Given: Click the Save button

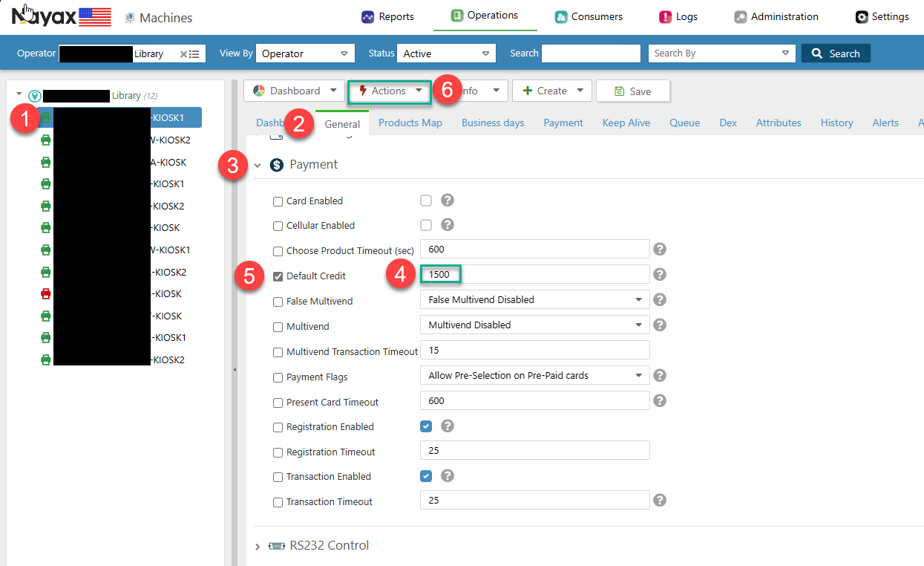Looking at the screenshot, I should pyautogui.click(x=632, y=91).
